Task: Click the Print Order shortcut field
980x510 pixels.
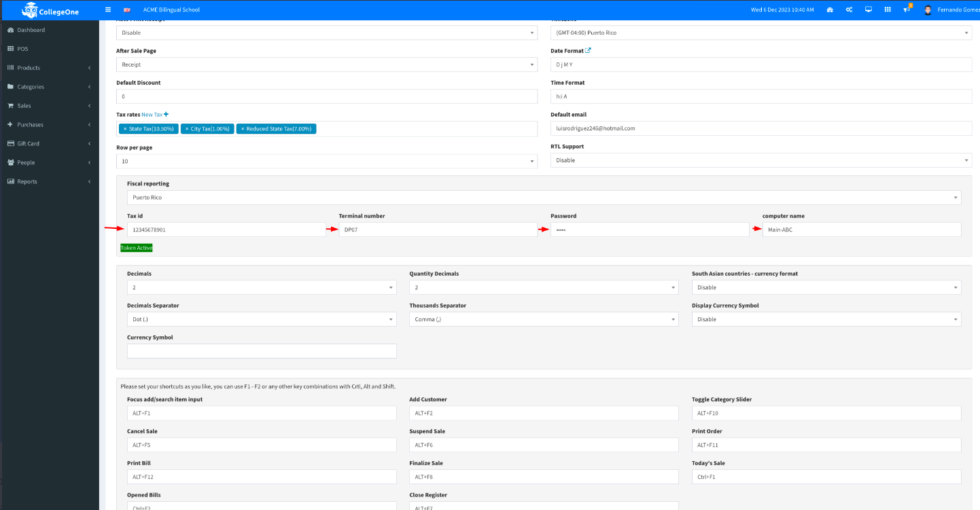Action: (x=826, y=445)
